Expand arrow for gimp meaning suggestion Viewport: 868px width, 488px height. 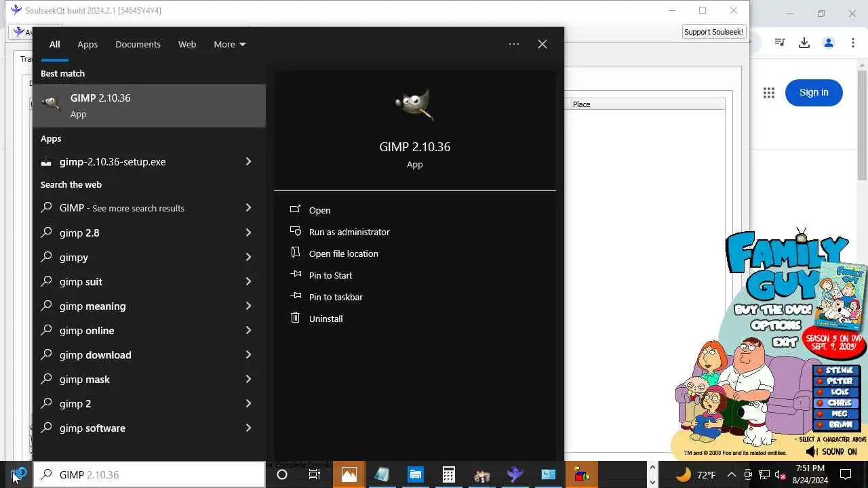click(x=248, y=306)
